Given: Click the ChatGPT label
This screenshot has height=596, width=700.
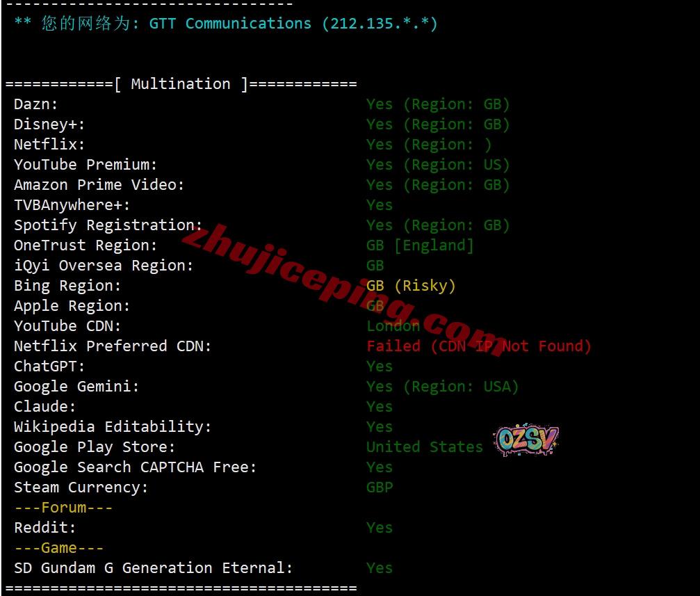Looking at the screenshot, I should click(49, 367).
